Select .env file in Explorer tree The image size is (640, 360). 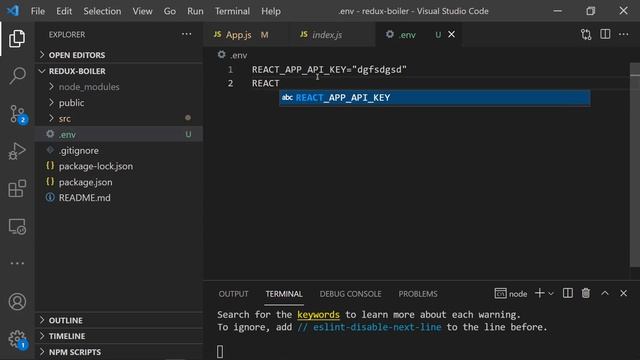click(118, 134)
